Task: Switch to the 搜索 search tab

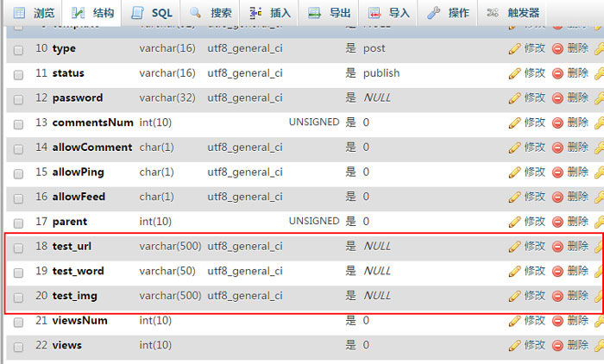Action: pos(211,13)
